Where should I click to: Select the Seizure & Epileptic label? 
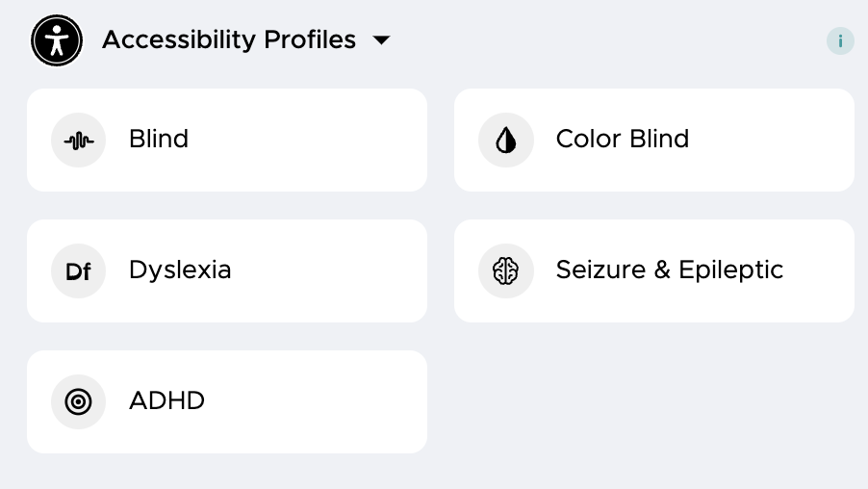pyautogui.click(x=670, y=270)
